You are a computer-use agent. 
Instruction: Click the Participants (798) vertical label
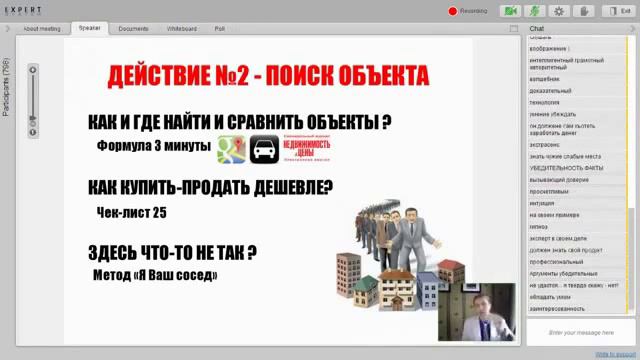(6, 87)
